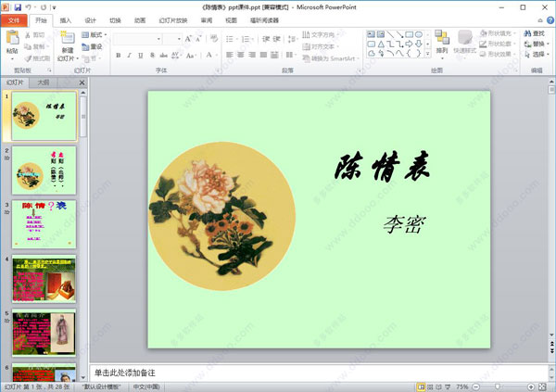The image size is (556, 392).
Task: Save presentation from quick access toolbar
Action: (18, 6)
